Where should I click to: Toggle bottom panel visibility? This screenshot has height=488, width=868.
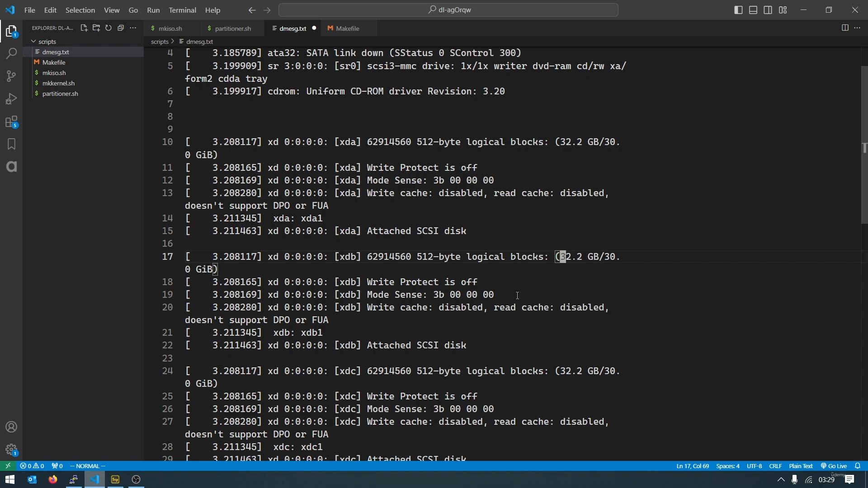[753, 10]
